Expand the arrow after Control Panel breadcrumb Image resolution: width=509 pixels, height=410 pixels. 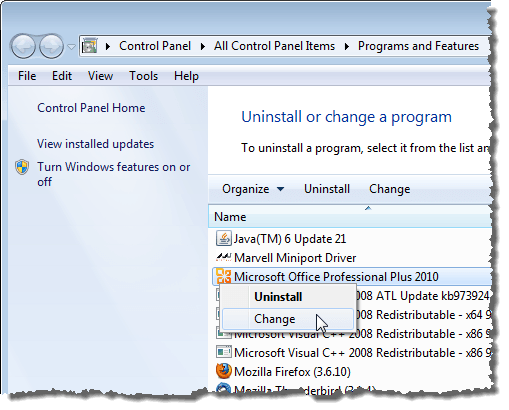pyautogui.click(x=202, y=46)
